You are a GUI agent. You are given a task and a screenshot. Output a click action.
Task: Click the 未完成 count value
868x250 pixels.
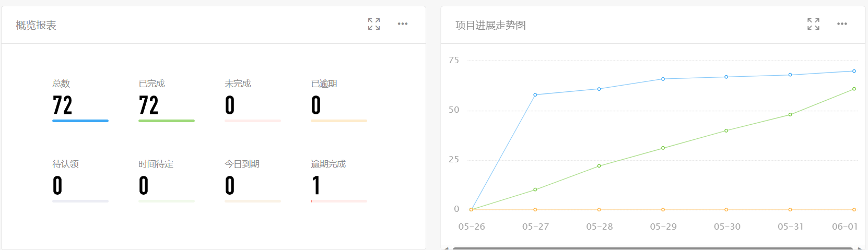[230, 105]
